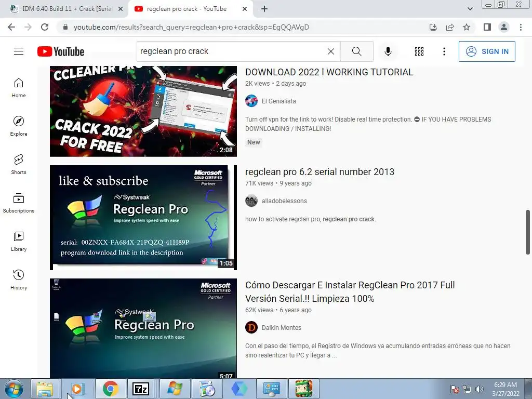Visit the El Genialista channel name
Image resolution: width=532 pixels, height=399 pixels.
[278, 101]
